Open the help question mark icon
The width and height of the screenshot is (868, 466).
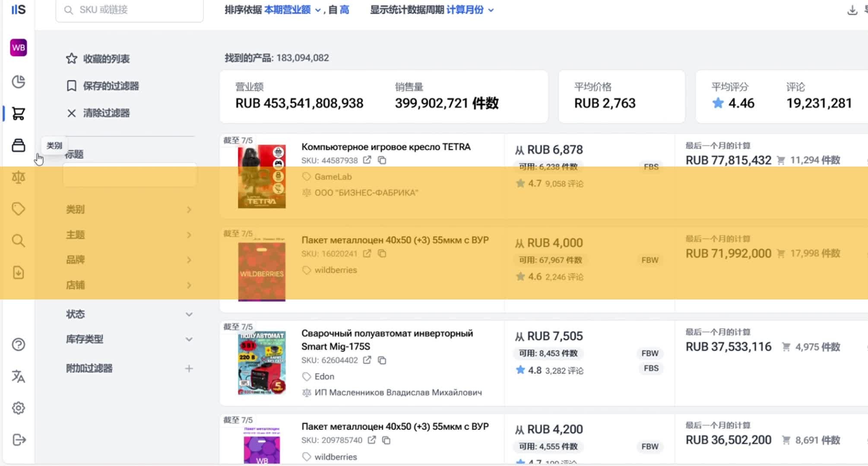[x=18, y=344]
